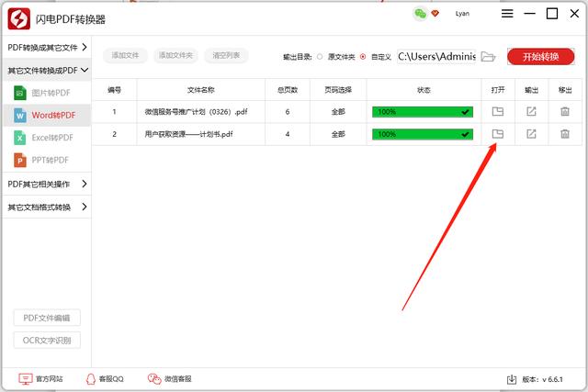Screen dimensions: 588x392
Task: Click export icon for file row 1
Action: (x=531, y=111)
